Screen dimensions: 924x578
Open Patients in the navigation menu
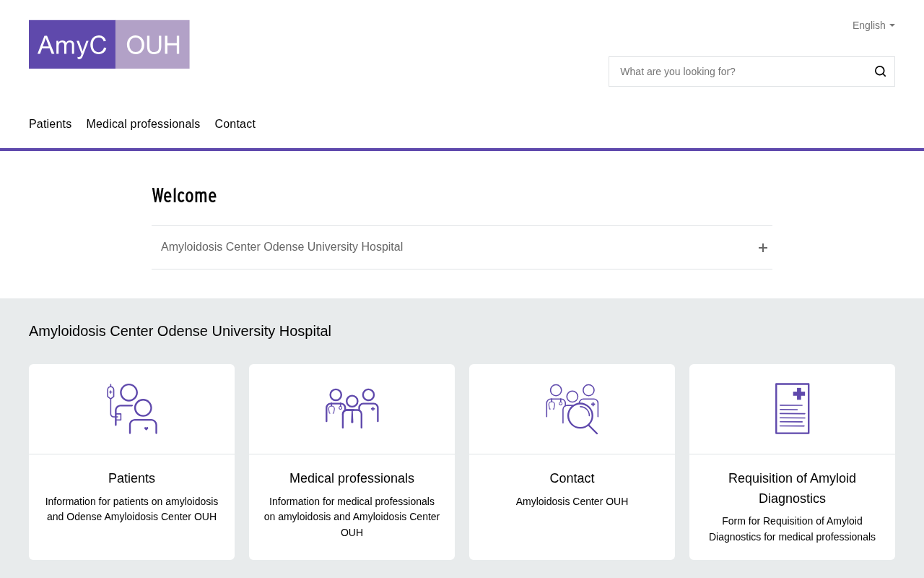point(51,124)
